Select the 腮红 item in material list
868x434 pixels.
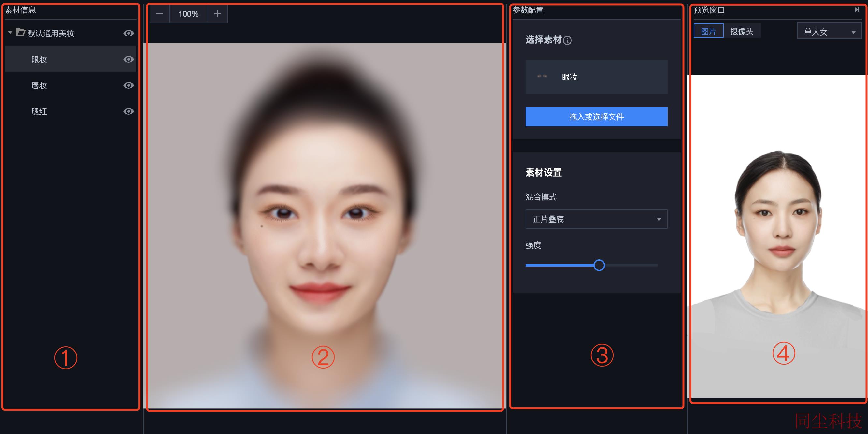70,111
